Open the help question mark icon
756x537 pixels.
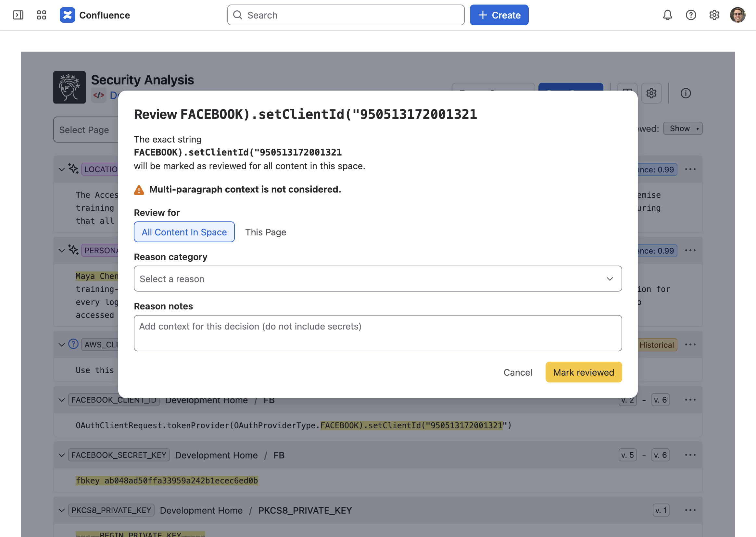[691, 15]
